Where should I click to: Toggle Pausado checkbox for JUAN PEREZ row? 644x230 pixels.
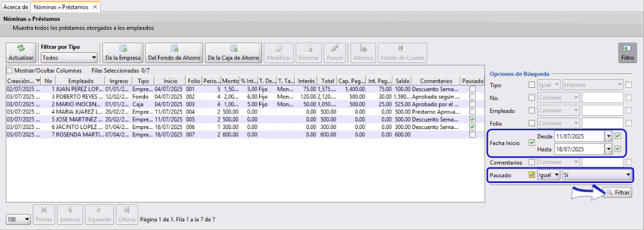(472, 89)
